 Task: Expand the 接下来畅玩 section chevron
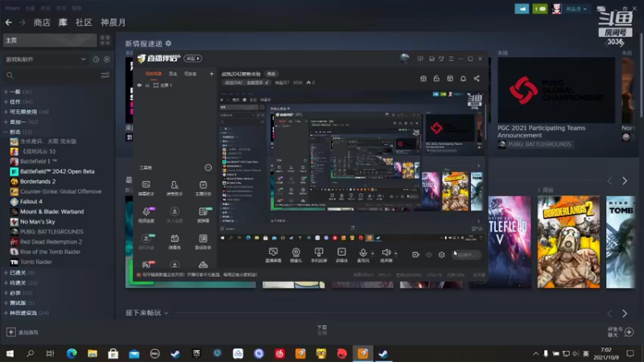pyautogui.click(x=167, y=313)
